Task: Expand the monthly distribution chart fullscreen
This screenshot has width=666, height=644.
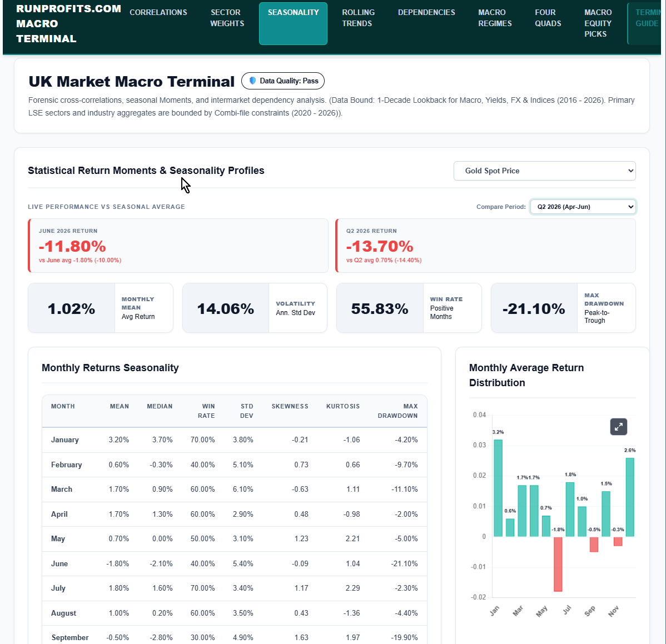Action: [618, 427]
